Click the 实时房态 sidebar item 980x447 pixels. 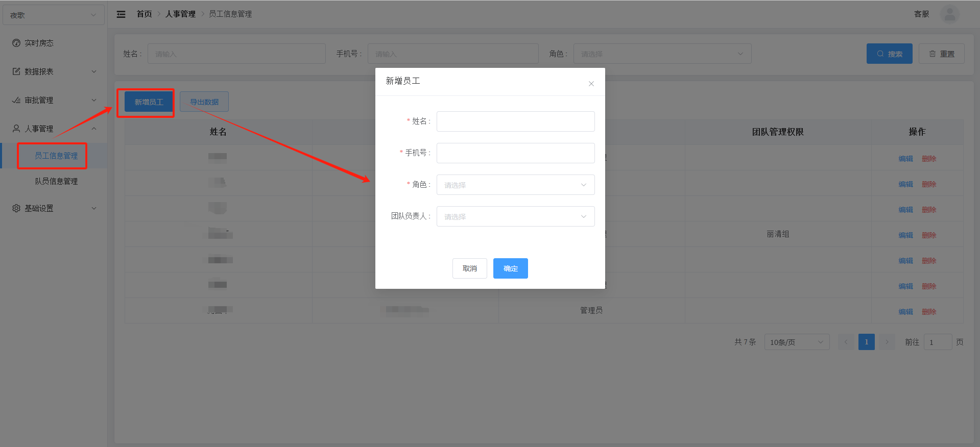(x=54, y=43)
